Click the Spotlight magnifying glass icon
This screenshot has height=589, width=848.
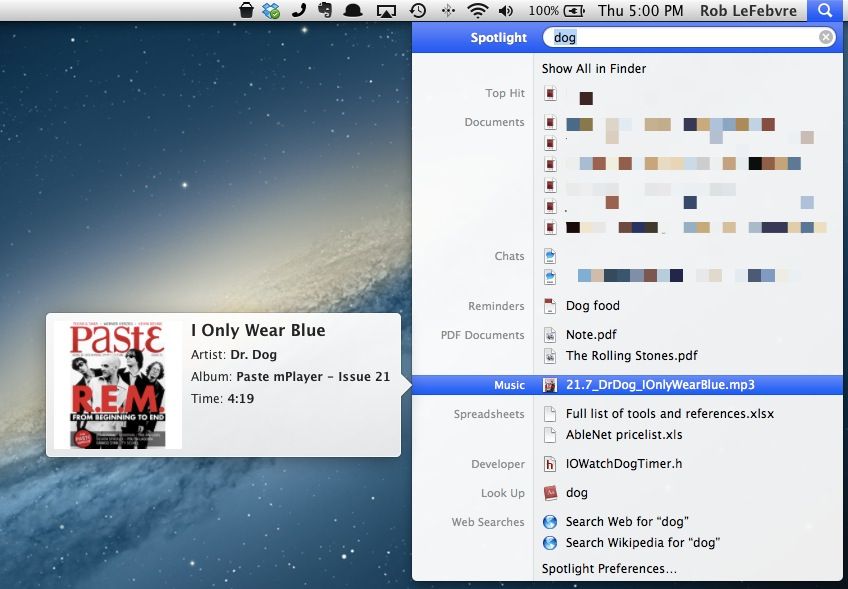point(824,11)
